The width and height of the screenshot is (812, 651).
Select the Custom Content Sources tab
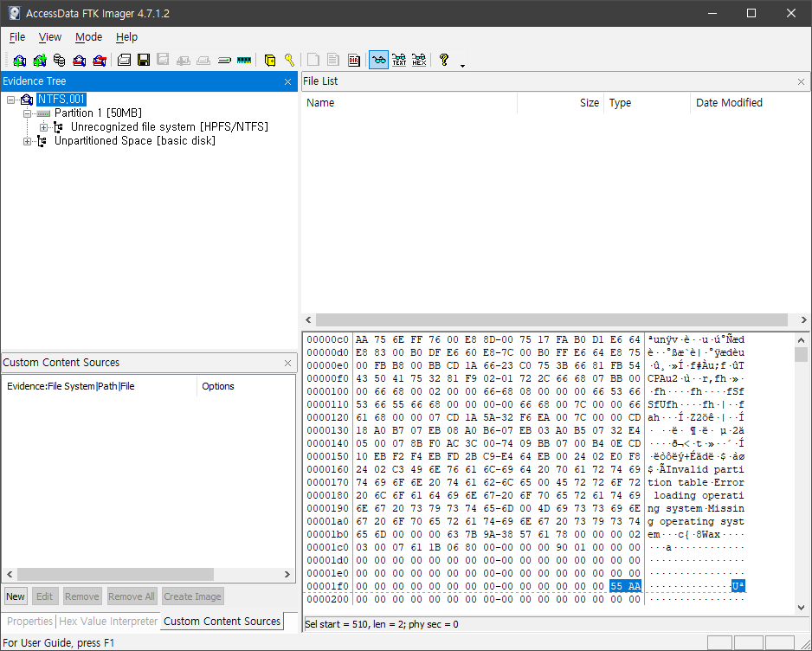coord(222,621)
